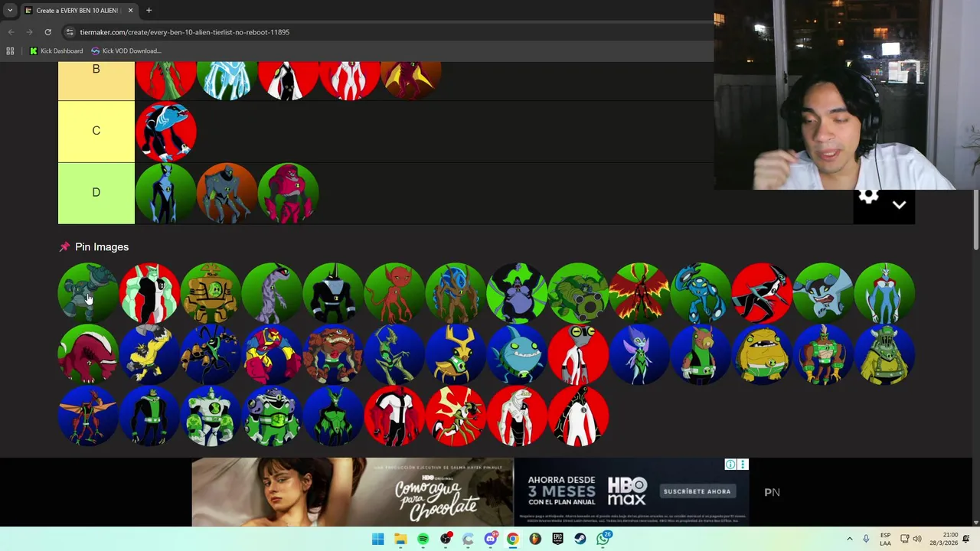Click the ad info icon
This screenshot has width=980, height=551.
pyautogui.click(x=730, y=465)
